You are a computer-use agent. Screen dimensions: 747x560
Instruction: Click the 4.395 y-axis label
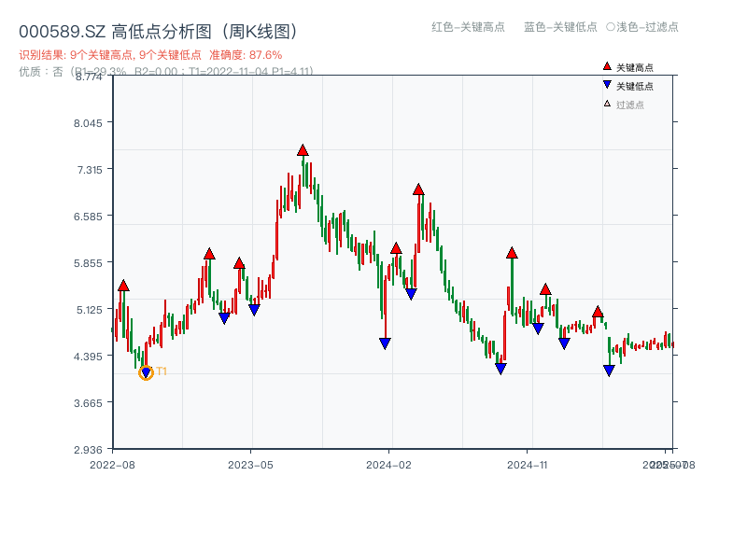88,357
